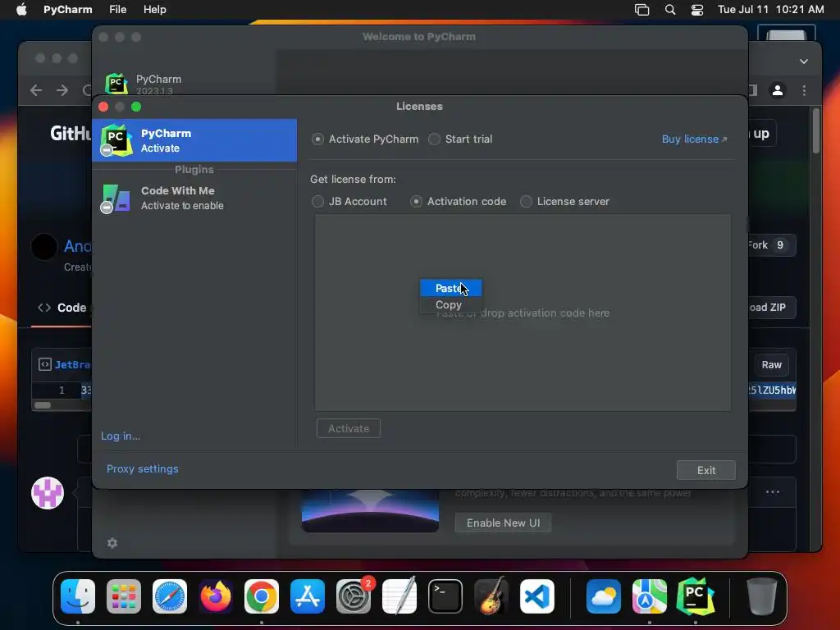Open Terminal from the Dock
Screen dimensions: 840x630
coord(445,596)
